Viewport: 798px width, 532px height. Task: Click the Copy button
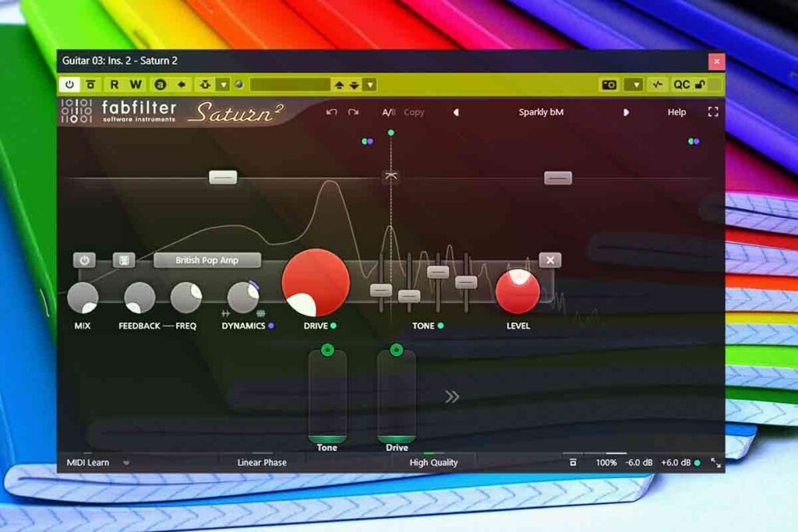(x=414, y=112)
